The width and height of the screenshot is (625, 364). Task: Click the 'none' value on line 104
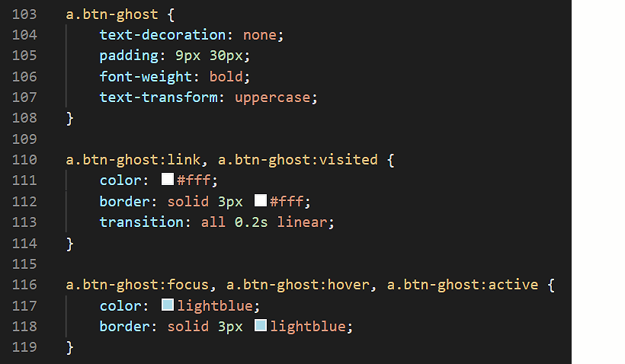259,35
